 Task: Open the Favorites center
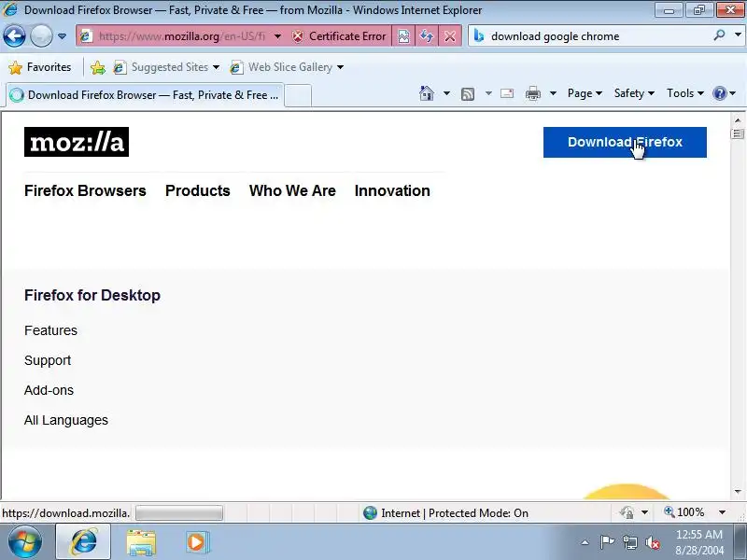click(40, 67)
